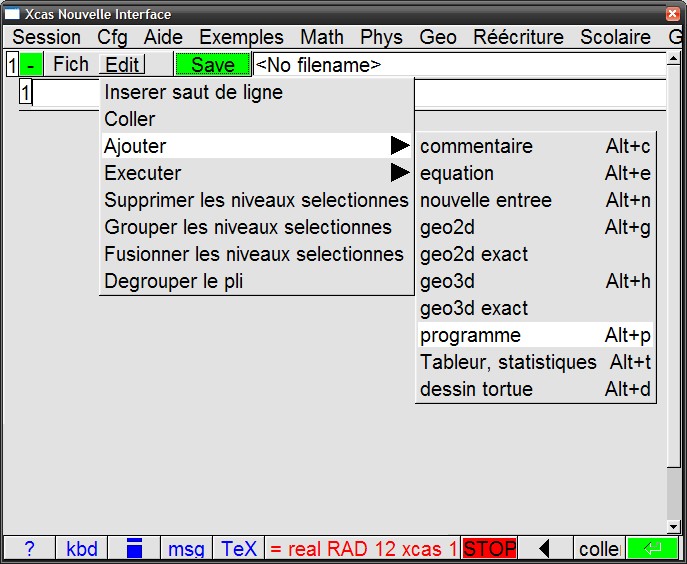This screenshot has width=687, height=564.
Task: Open the Cfg menu
Action: [x=112, y=37]
